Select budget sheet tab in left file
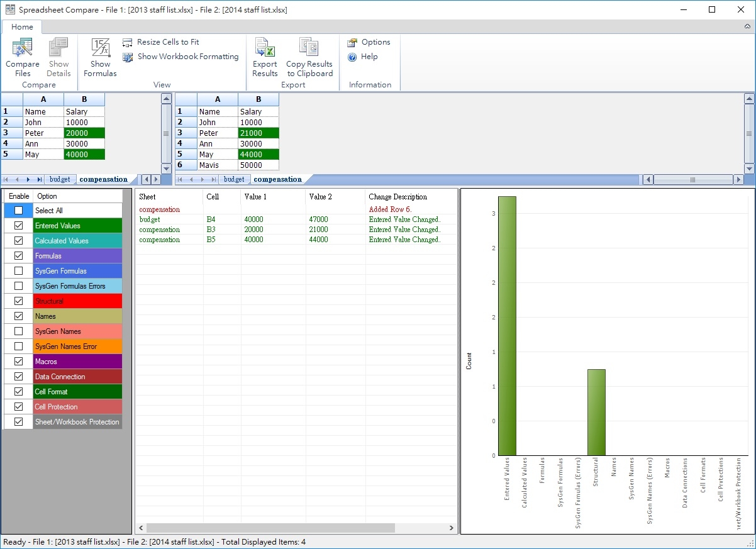Viewport: 756px width, 549px height. coord(60,179)
